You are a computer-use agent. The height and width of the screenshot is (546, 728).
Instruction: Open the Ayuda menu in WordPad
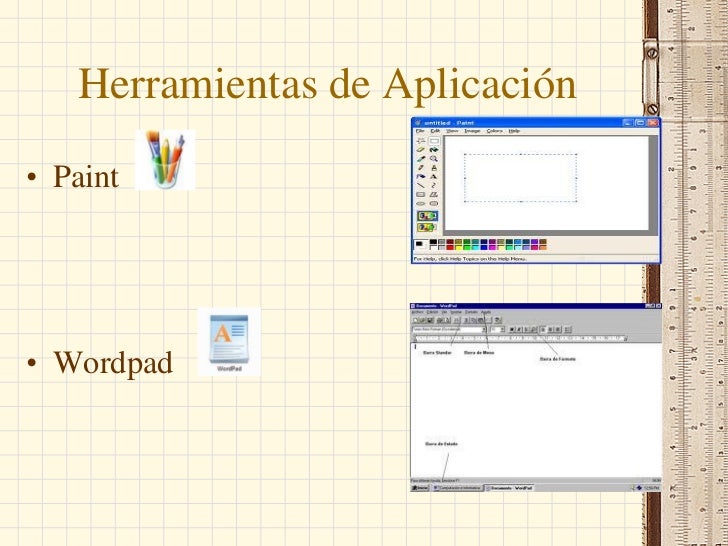486,312
